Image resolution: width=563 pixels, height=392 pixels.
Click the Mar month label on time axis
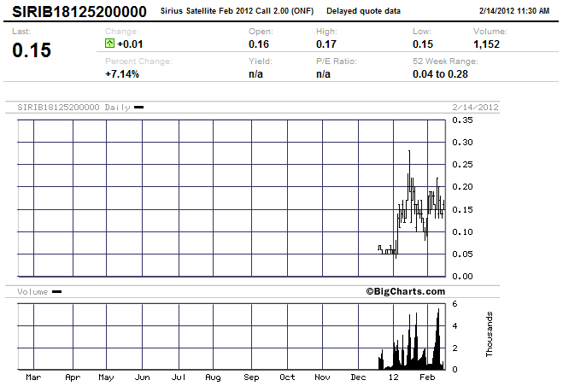coord(33,377)
